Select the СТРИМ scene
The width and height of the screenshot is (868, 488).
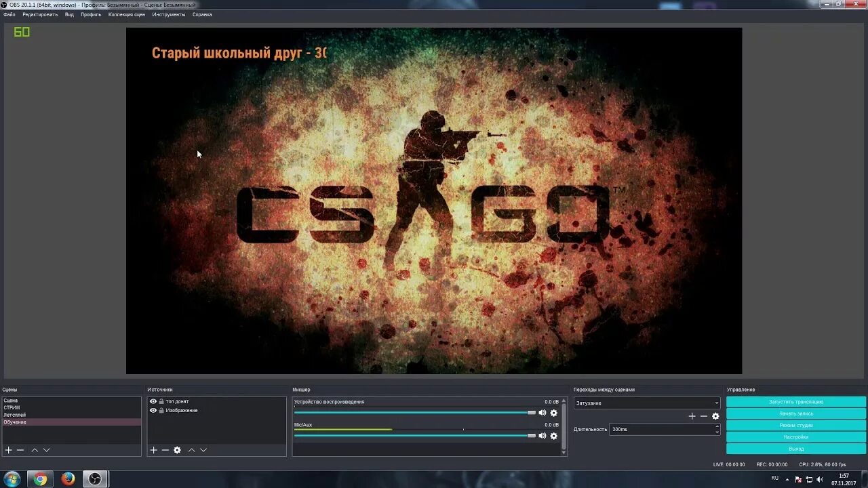[71, 408]
